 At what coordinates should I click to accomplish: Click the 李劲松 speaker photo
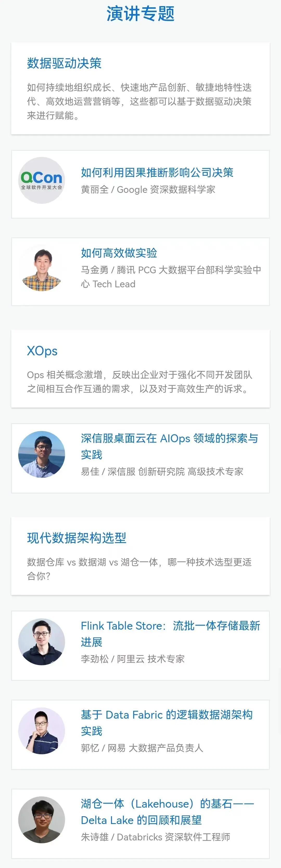[x=41, y=642]
